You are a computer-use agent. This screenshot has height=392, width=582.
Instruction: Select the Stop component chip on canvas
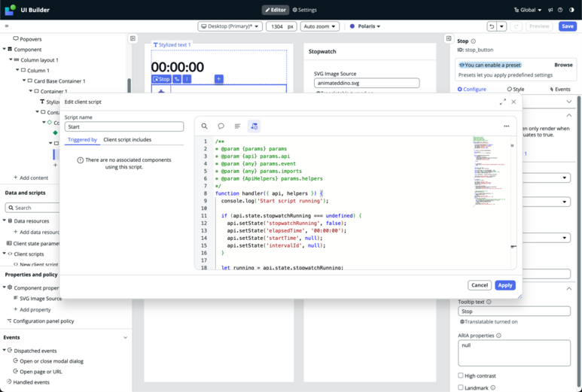(161, 79)
